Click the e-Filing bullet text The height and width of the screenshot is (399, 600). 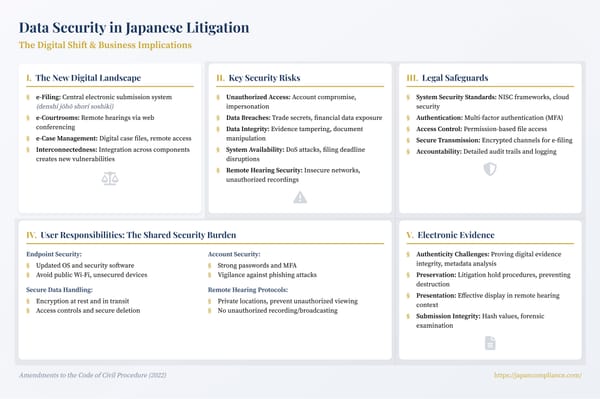pyautogui.click(x=104, y=101)
